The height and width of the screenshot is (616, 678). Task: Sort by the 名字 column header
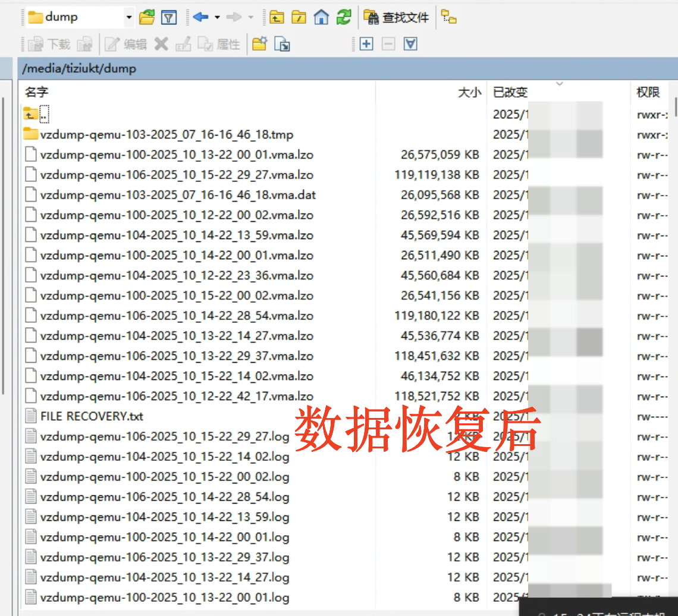coord(36,92)
